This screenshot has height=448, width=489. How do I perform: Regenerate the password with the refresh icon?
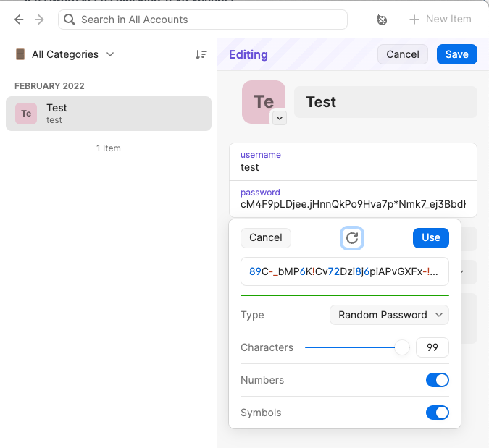(x=352, y=237)
